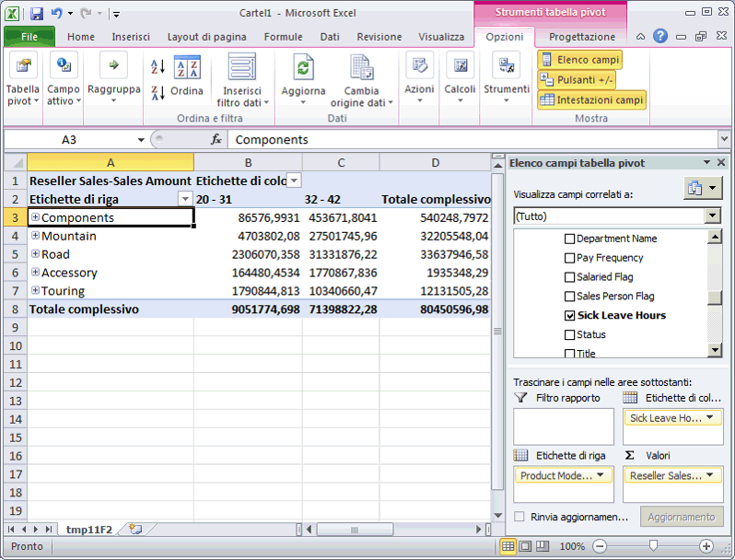
Task: Open the (Tutto) related fields combo box
Action: [711, 216]
